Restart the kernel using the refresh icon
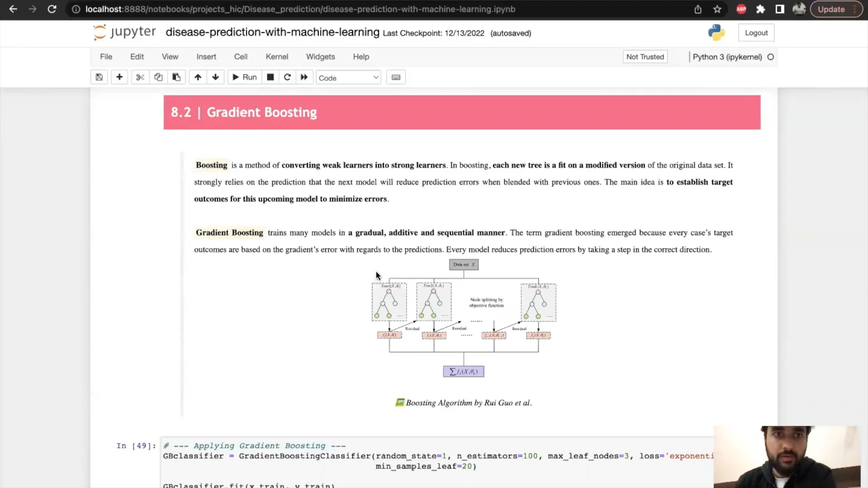The image size is (868, 488). pyautogui.click(x=288, y=77)
